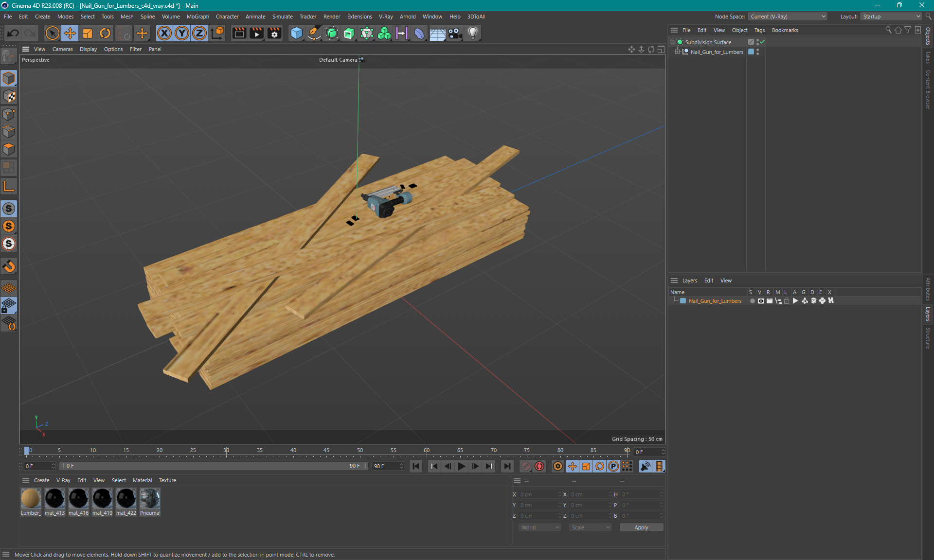This screenshot has height=560, width=934.
Task: Activate the Move tool in top toolbar
Action: pyautogui.click(x=70, y=33)
